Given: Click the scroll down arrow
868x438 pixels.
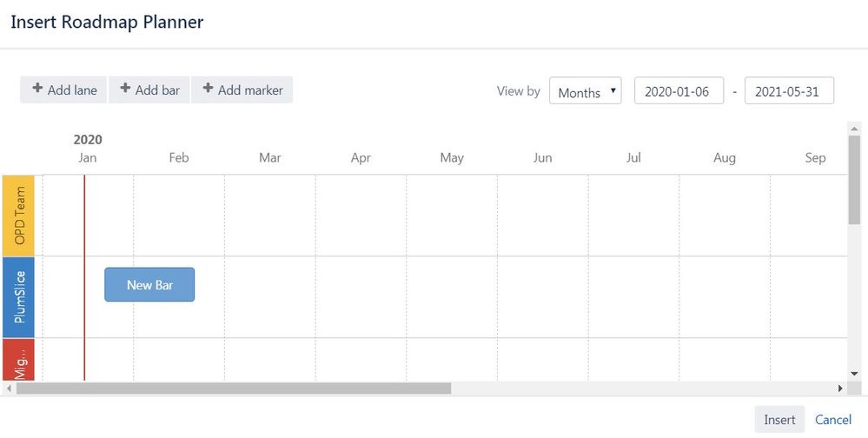Looking at the screenshot, I should [x=854, y=374].
